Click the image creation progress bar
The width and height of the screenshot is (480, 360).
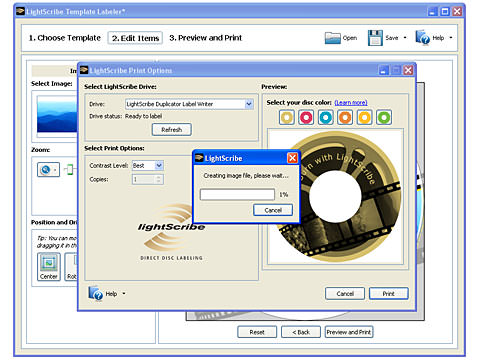click(x=237, y=194)
